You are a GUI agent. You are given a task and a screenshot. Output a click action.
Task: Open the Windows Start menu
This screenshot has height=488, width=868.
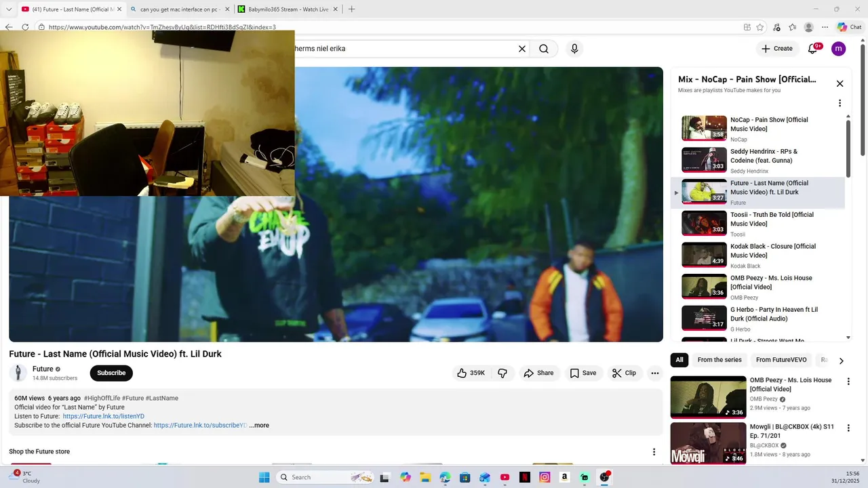[x=264, y=477]
